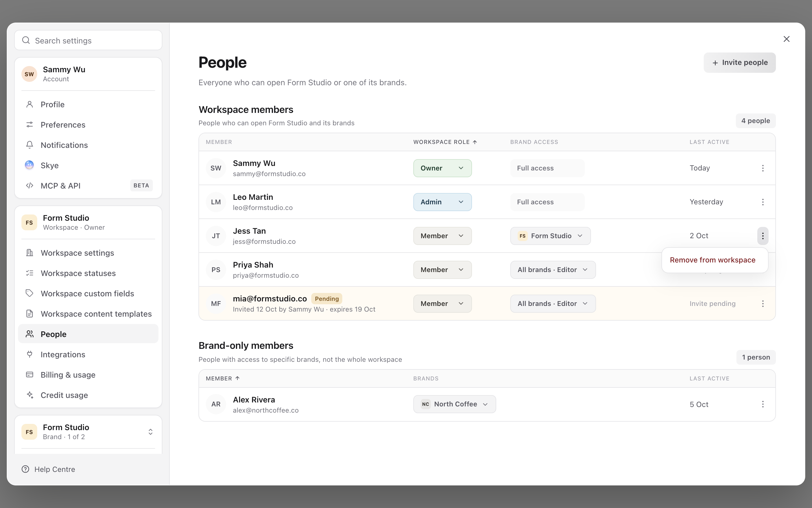Open Priya Shah's All brands · Editor dropdown
This screenshot has height=508, width=812.
click(x=553, y=270)
